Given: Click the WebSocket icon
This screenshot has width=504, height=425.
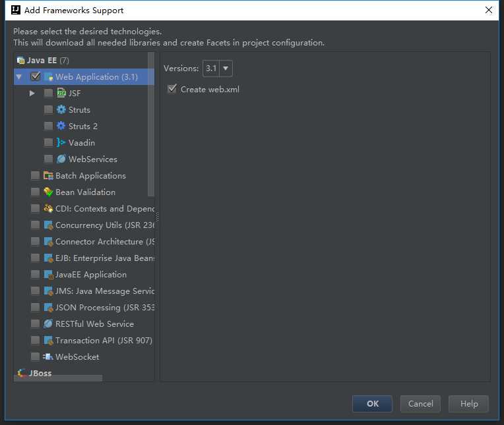Looking at the screenshot, I should coord(48,357).
